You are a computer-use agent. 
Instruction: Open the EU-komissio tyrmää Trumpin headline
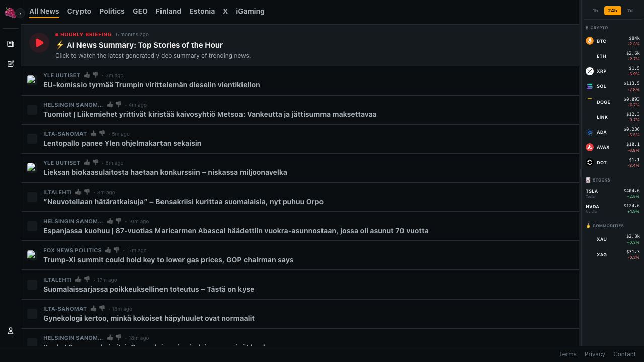click(x=151, y=85)
